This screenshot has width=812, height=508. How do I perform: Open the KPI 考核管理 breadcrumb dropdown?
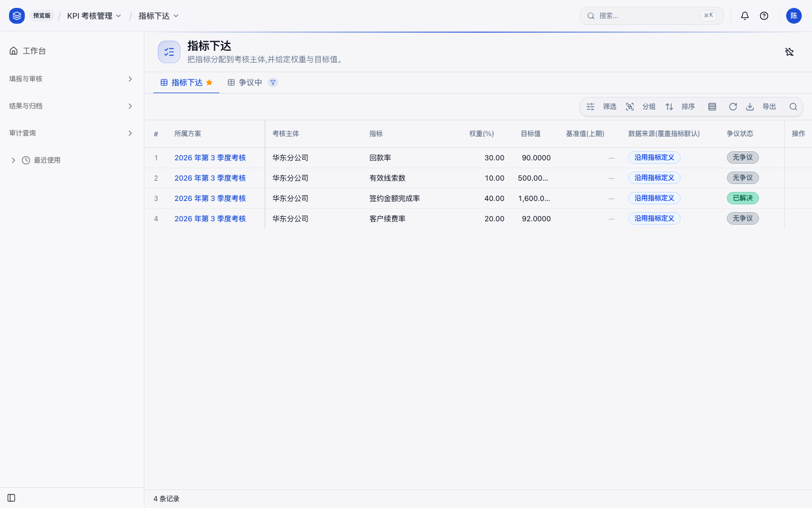(94, 16)
